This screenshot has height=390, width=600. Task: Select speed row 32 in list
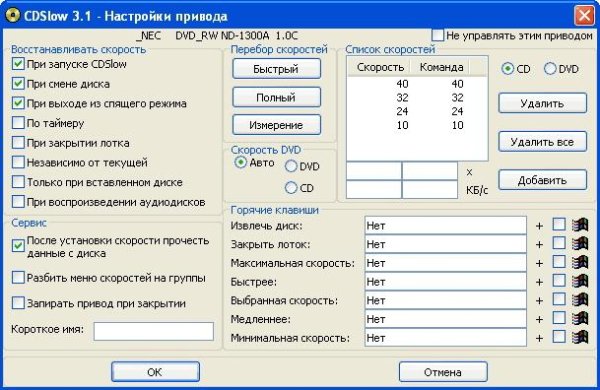[417, 97]
